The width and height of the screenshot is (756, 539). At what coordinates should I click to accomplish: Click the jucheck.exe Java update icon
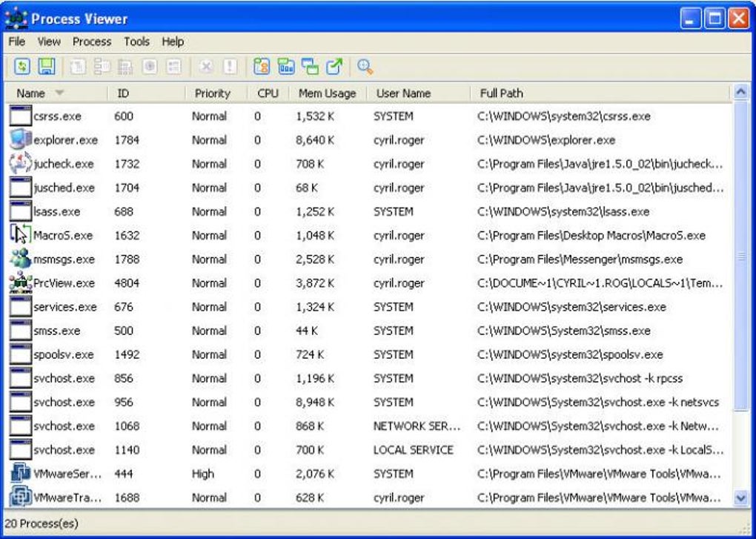21,163
